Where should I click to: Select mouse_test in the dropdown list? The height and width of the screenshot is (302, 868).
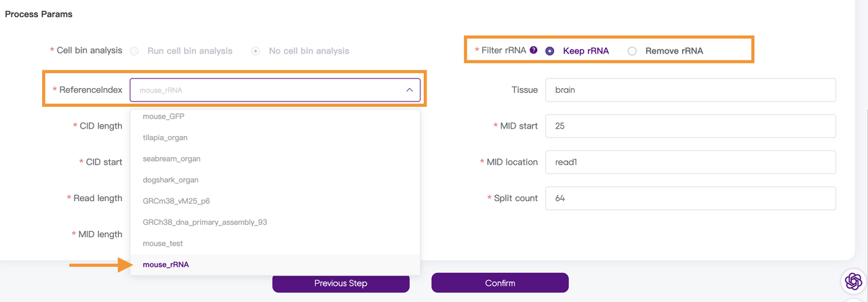[163, 243]
